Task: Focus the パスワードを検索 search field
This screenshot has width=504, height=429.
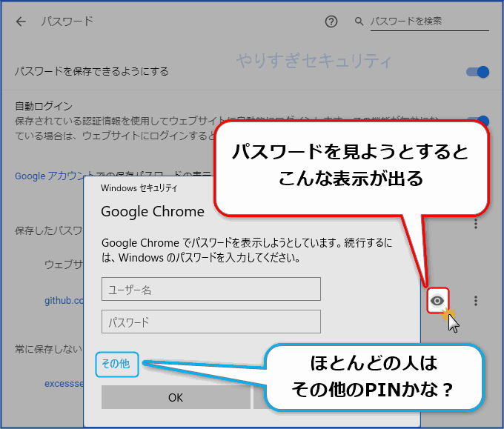Action: (x=430, y=21)
